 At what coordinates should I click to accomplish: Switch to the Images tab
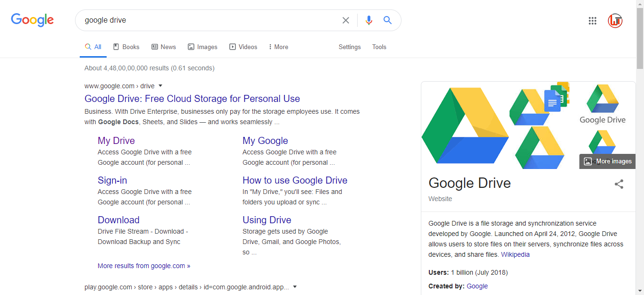pos(202,47)
